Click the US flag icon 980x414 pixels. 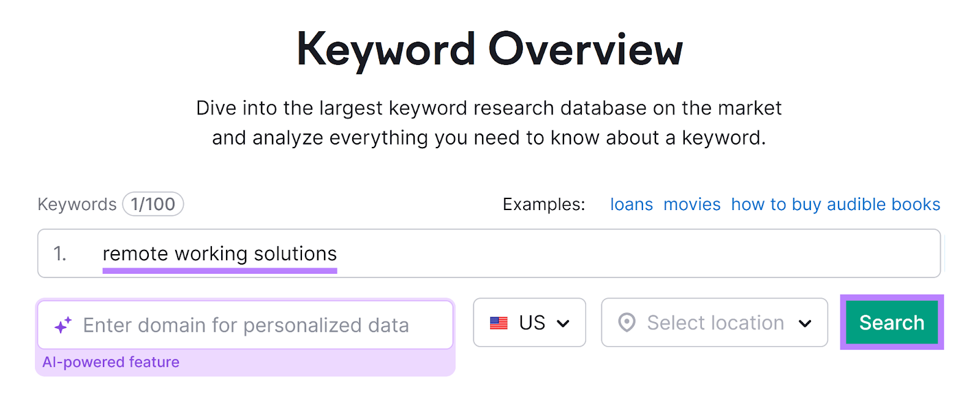click(499, 323)
